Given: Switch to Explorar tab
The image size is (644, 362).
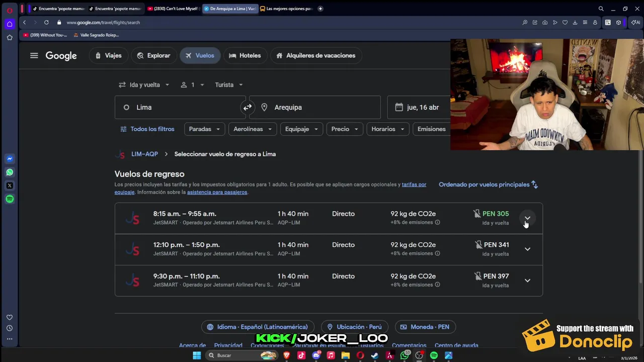Looking at the screenshot, I should [153, 56].
